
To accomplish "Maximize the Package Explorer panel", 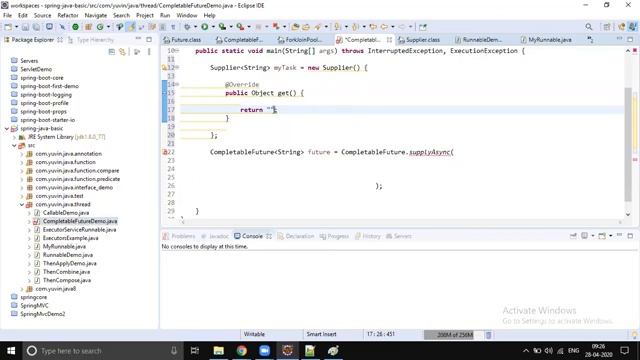I will click(149, 39).
